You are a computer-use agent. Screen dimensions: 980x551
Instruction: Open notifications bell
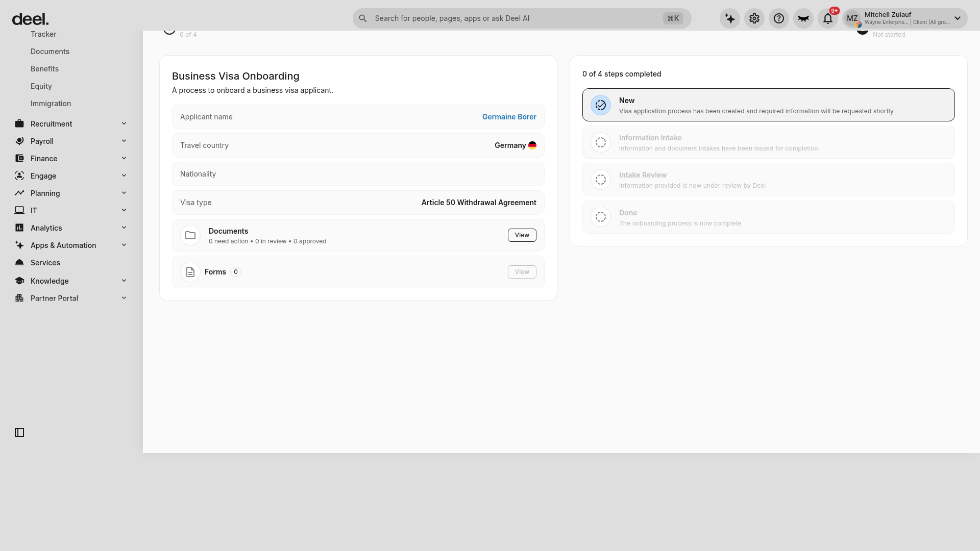828,18
